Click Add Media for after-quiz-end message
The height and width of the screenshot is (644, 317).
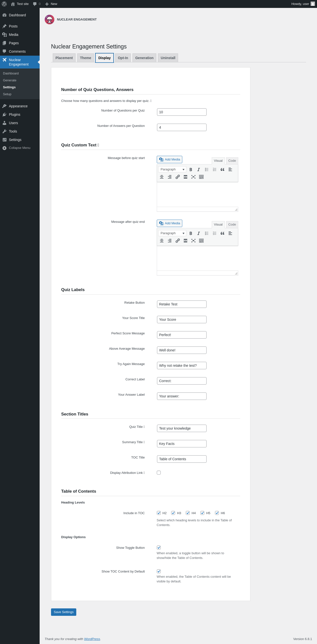click(169, 223)
